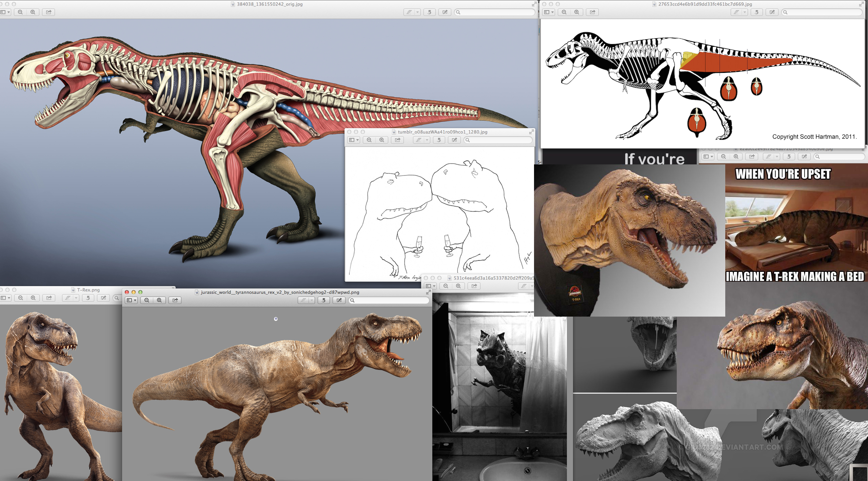Rotate the 384038_1361550242_orig.jpg image
The width and height of the screenshot is (868, 481).
pyautogui.click(x=430, y=12)
